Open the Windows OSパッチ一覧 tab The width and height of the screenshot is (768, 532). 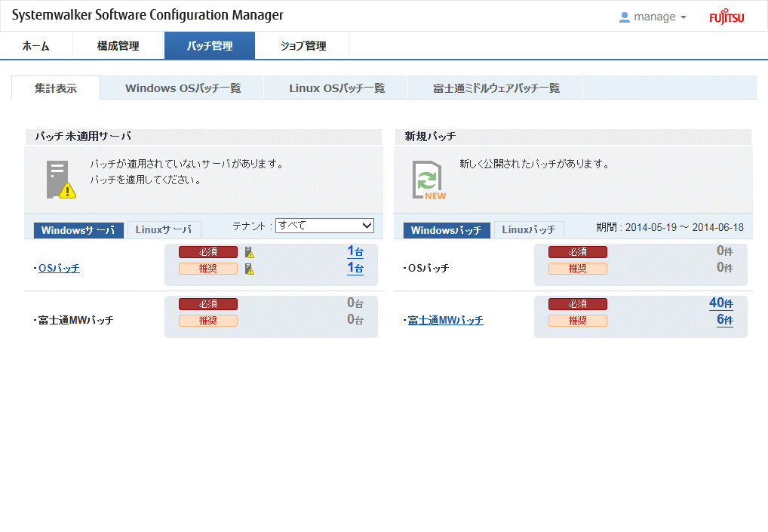pyautogui.click(x=183, y=88)
